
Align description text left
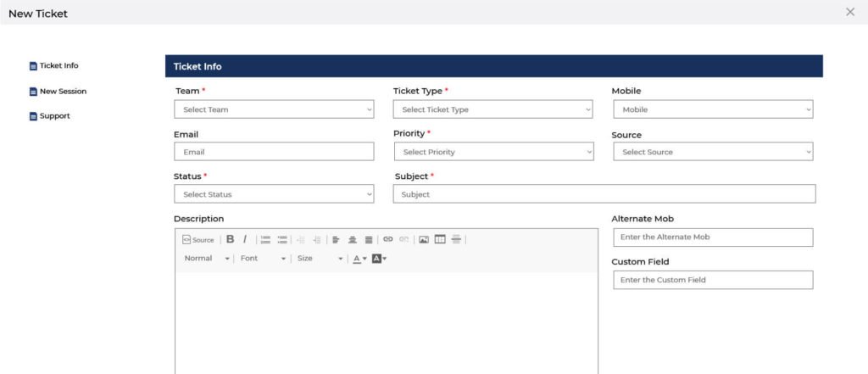[336, 240]
